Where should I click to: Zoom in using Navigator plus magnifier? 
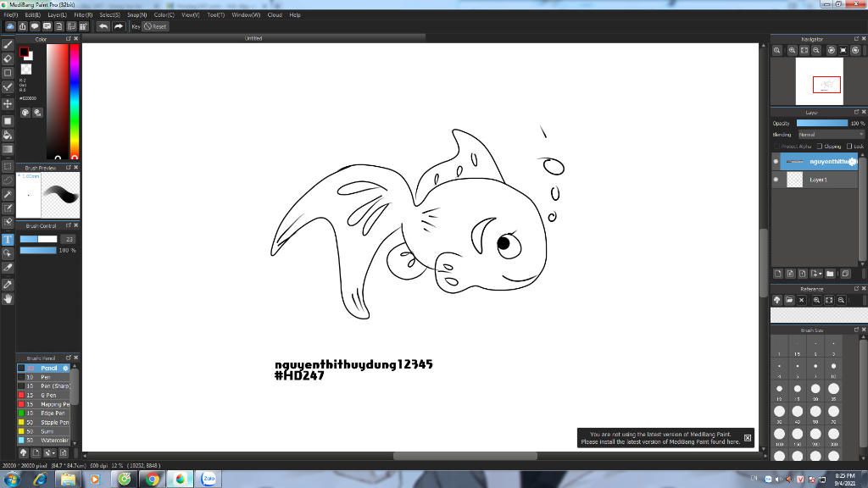tap(793, 50)
